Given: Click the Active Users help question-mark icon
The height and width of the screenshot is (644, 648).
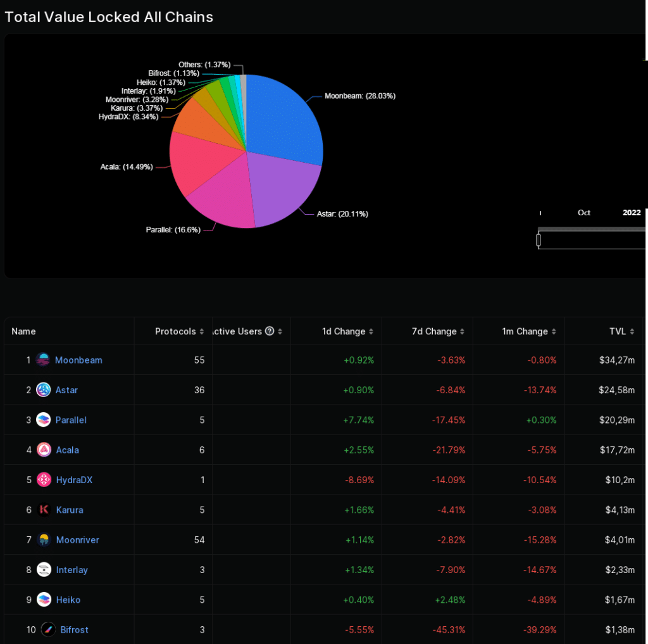Looking at the screenshot, I should (x=270, y=331).
